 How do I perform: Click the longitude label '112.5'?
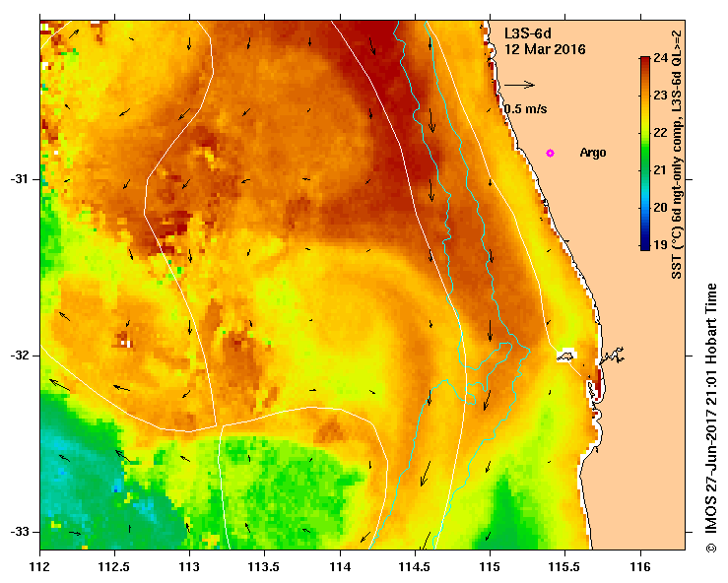click(114, 567)
